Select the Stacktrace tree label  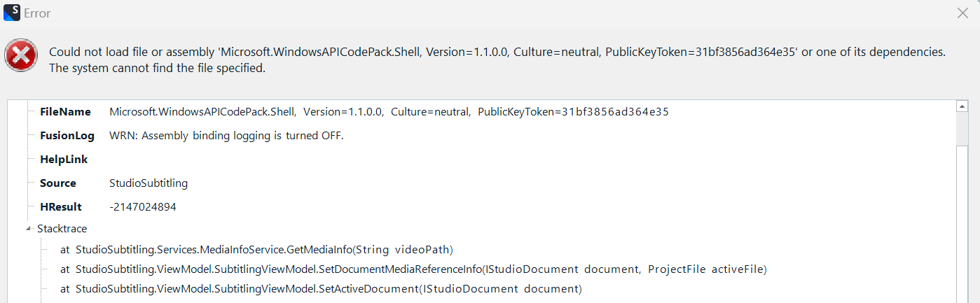click(62, 229)
